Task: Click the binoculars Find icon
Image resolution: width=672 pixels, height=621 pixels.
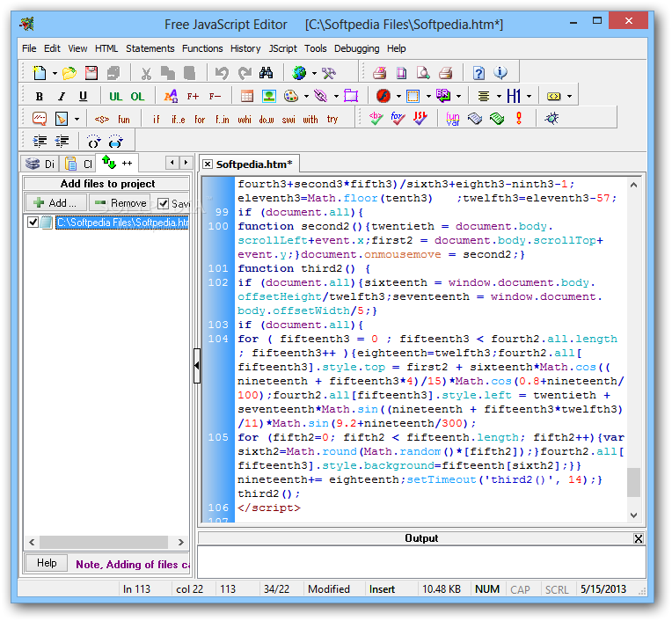Action: tap(267, 73)
